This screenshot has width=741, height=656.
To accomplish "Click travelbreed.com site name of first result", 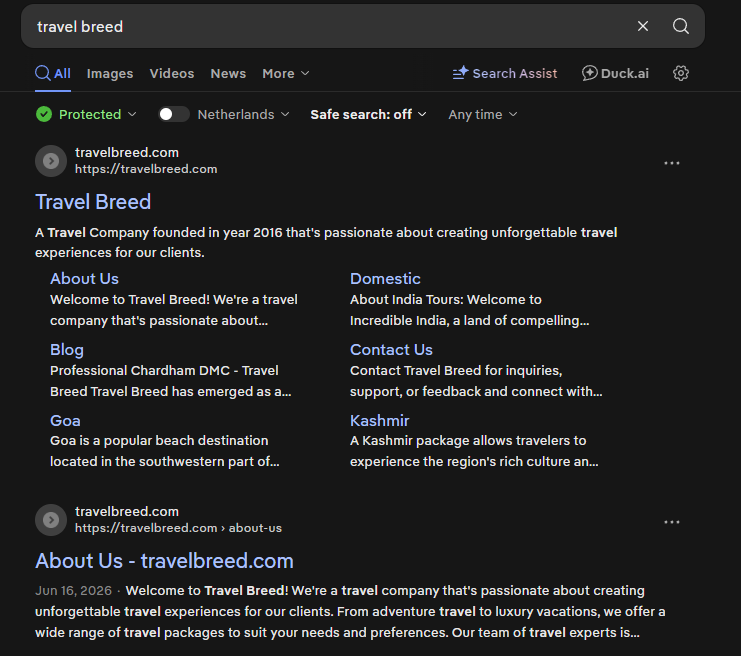I will (x=127, y=153).
